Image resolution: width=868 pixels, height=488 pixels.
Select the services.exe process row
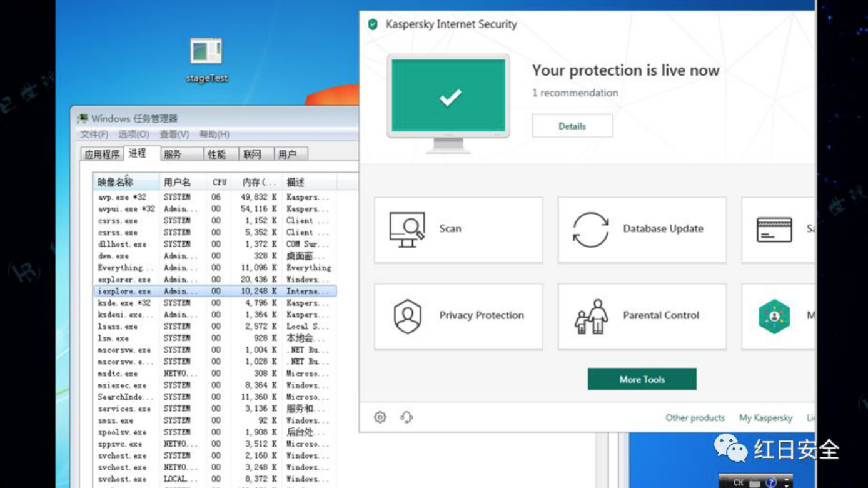[215, 409]
